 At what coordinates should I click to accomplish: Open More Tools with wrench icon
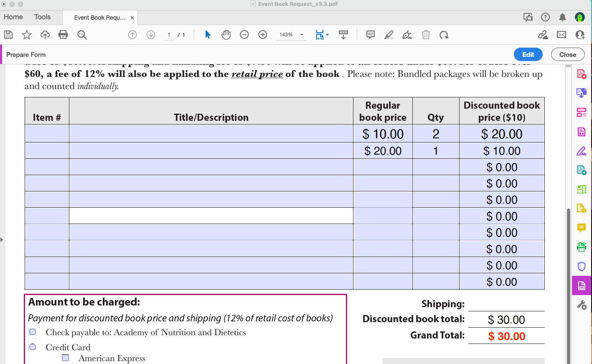582,305
